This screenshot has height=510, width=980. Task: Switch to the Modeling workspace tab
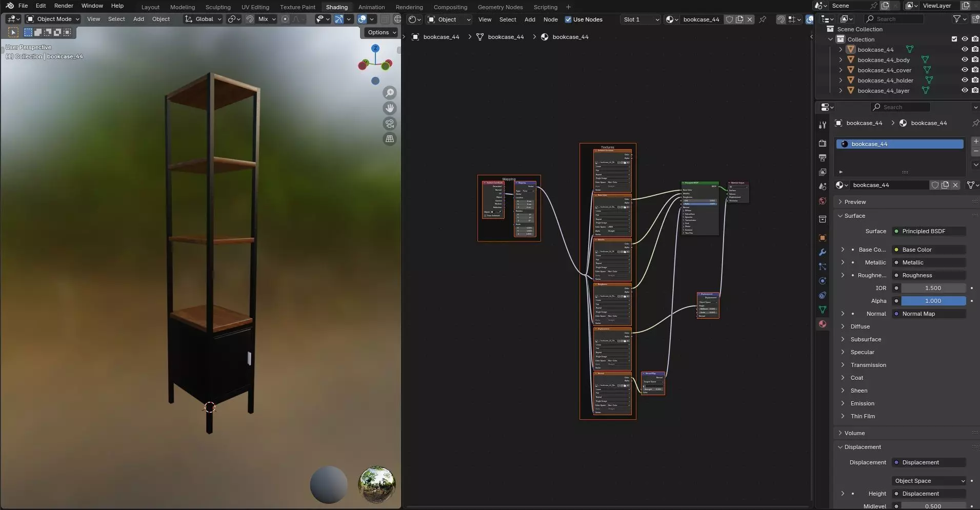coord(183,7)
